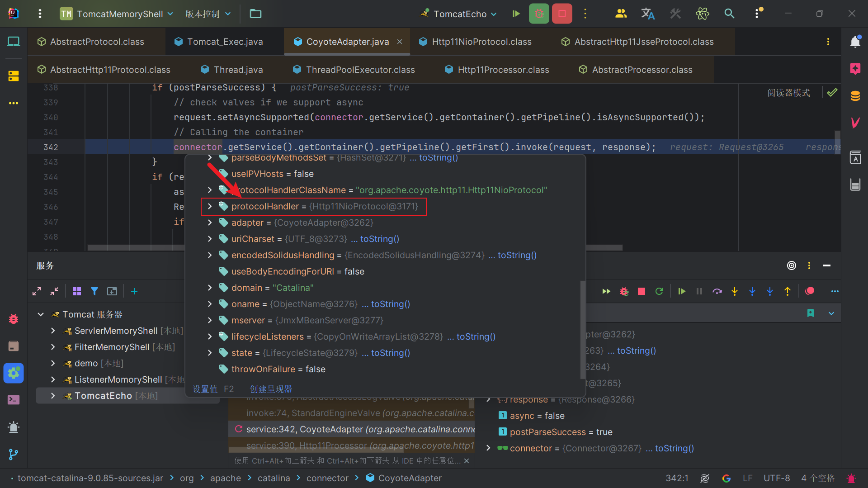Click the green debug bug button

coord(539,14)
